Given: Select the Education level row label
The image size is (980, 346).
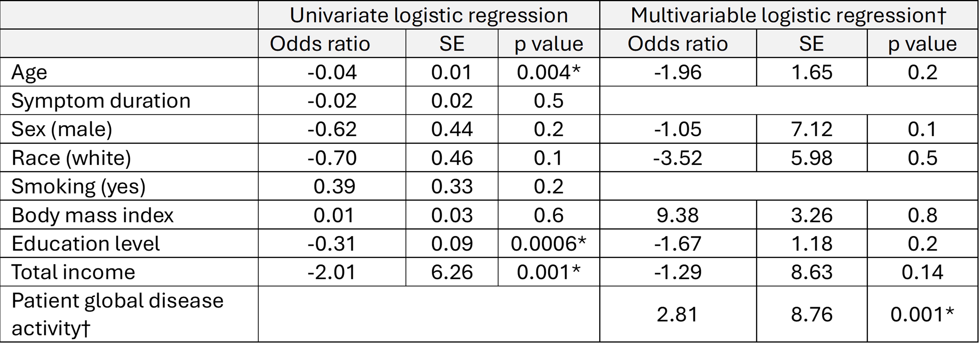Looking at the screenshot, I should [86, 244].
